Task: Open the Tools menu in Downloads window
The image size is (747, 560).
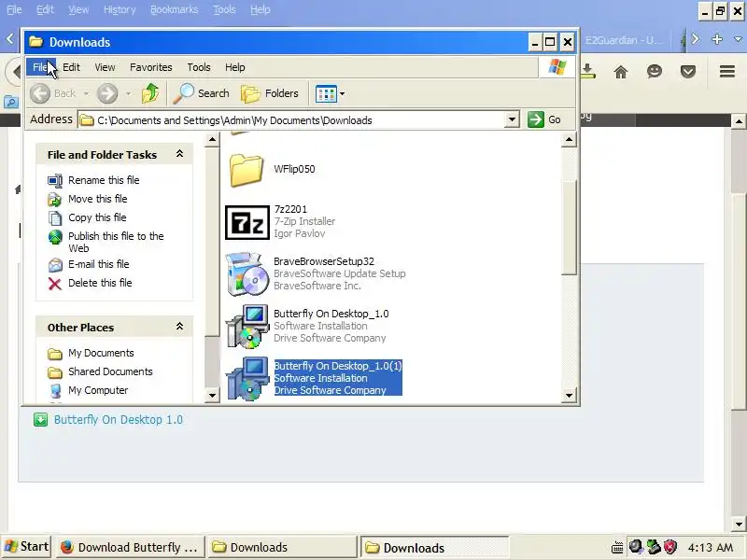Action: point(199,67)
